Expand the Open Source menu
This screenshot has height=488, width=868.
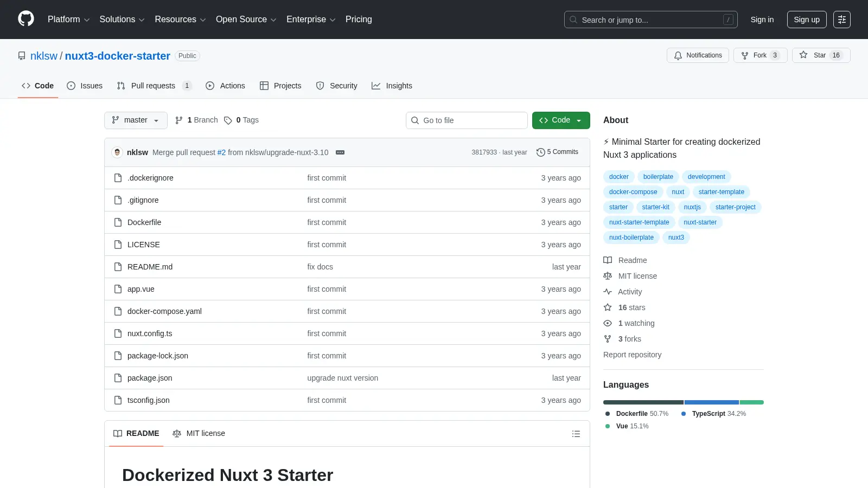click(x=246, y=20)
